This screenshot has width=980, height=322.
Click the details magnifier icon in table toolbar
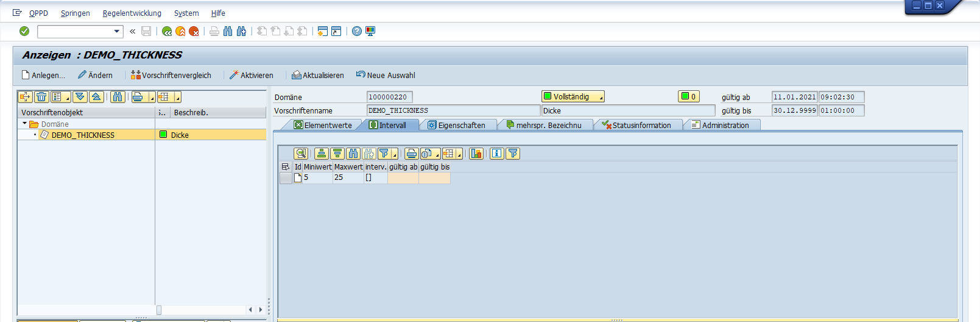tap(300, 154)
